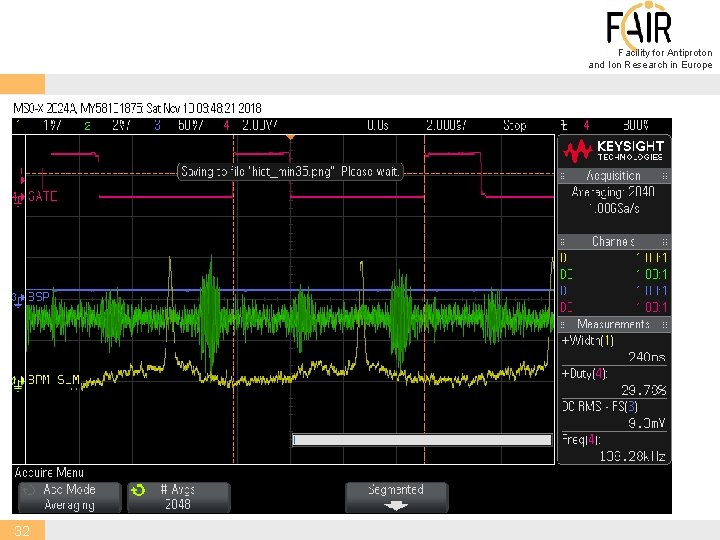720x540 pixels.
Task: Click the scope model and timestamp header text
Action: [x=137, y=108]
